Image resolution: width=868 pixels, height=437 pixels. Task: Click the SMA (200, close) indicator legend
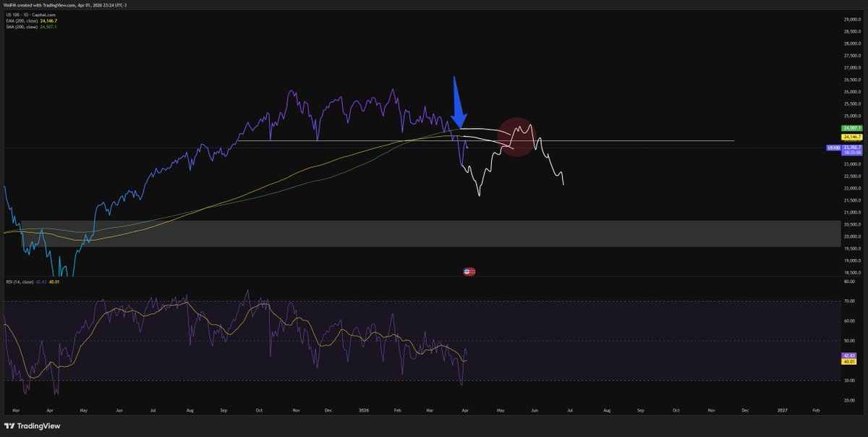22,27
